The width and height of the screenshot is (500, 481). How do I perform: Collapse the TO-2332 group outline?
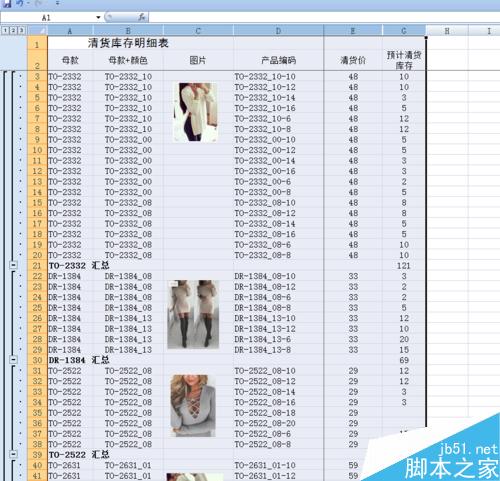tap(13, 265)
